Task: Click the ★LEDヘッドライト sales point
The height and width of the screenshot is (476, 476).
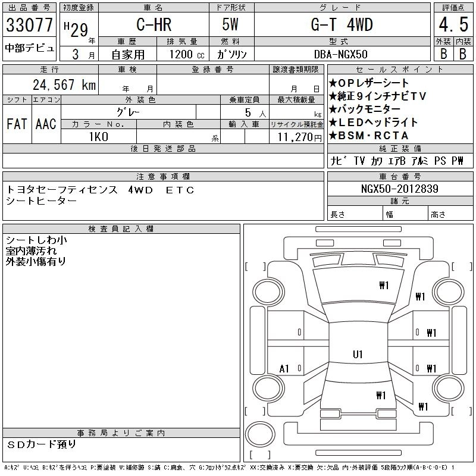Action: [373, 122]
